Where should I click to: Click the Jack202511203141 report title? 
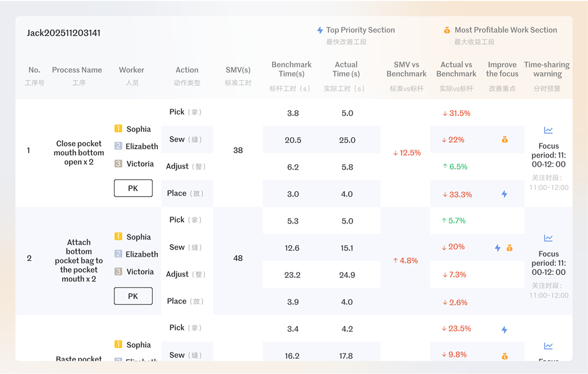[x=64, y=33]
